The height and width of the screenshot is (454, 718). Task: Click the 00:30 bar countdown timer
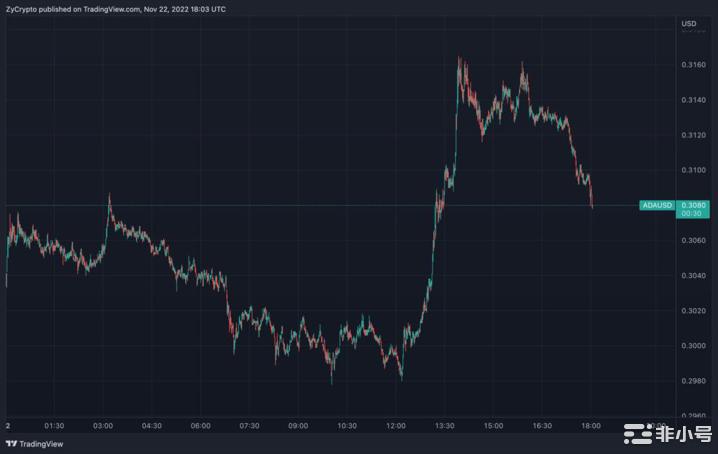[690, 213]
